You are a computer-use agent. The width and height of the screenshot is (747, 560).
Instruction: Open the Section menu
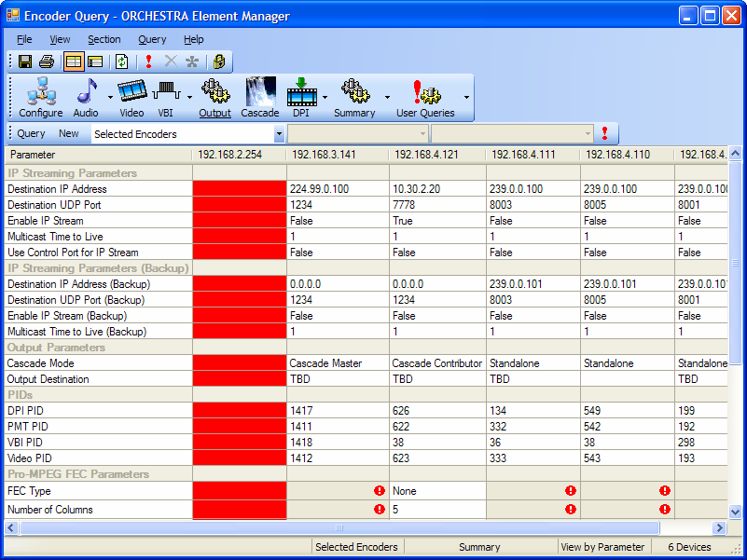(104, 39)
